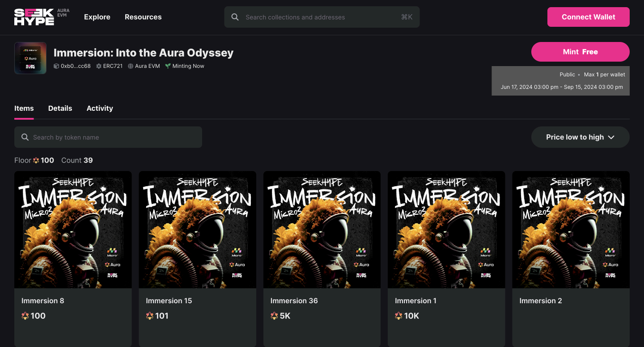Open contract address 0xb0...cc68 link
The height and width of the screenshot is (347, 644).
(76, 66)
